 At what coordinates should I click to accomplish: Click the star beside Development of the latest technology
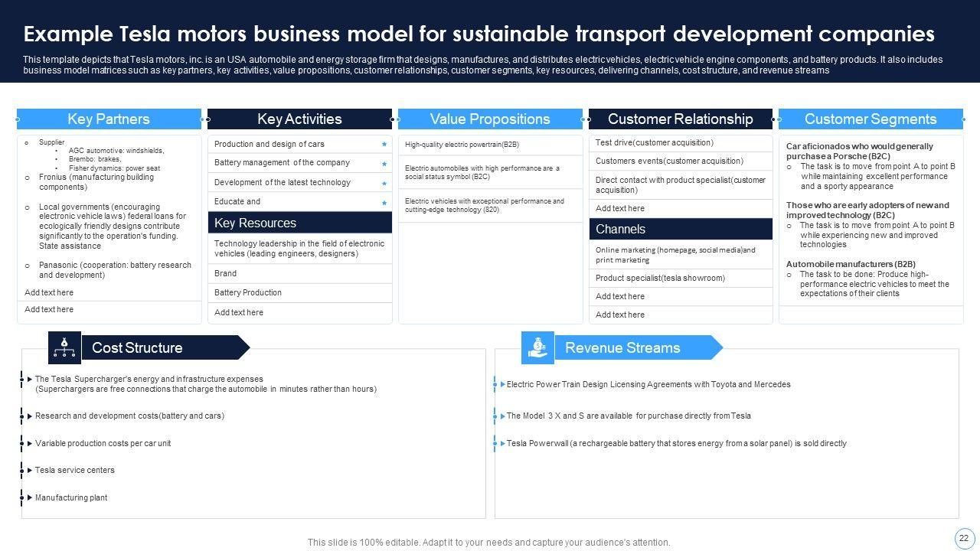[384, 184]
